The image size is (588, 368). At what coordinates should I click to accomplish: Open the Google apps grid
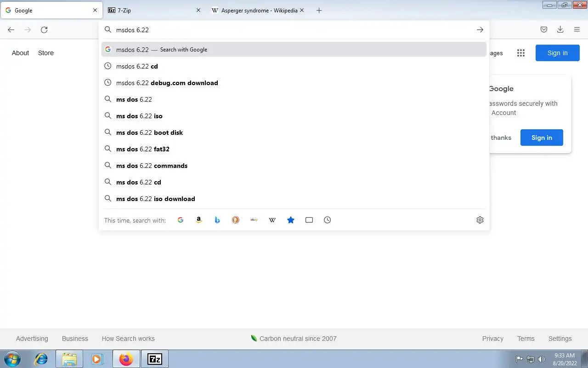coord(520,53)
